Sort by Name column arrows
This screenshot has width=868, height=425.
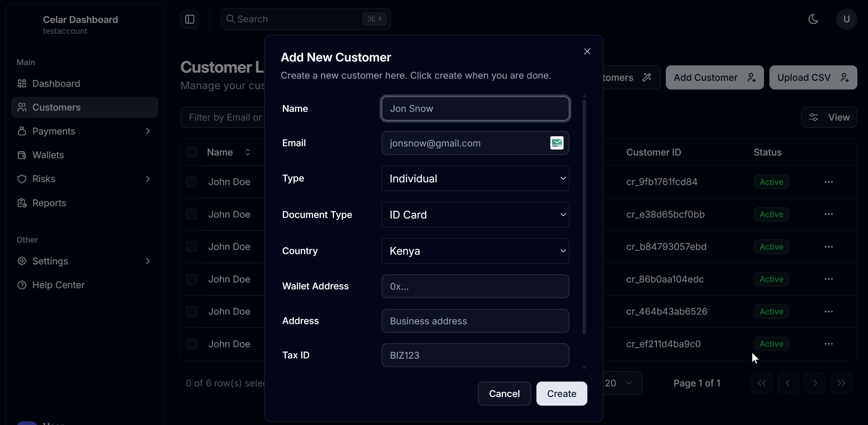click(247, 152)
